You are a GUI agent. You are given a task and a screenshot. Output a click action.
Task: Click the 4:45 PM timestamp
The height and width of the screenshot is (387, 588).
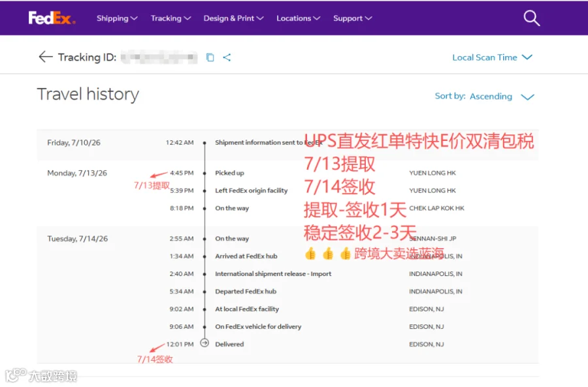coord(182,173)
